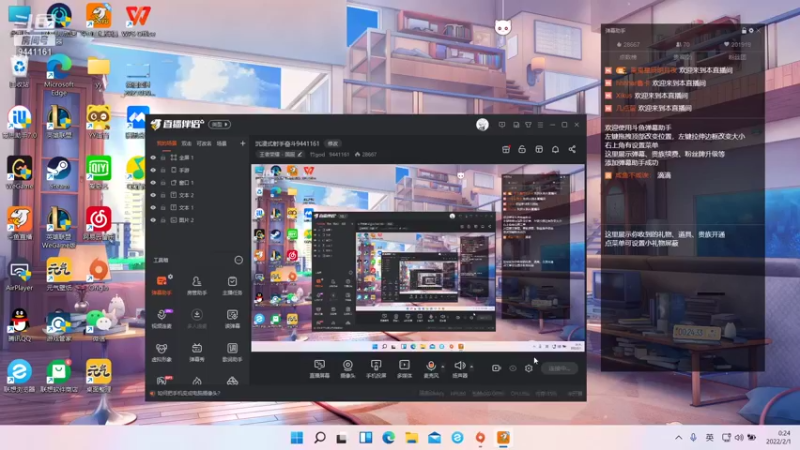Open the phone-as-webcam help link at the bottom
This screenshot has width=800, height=450.
[x=189, y=393]
